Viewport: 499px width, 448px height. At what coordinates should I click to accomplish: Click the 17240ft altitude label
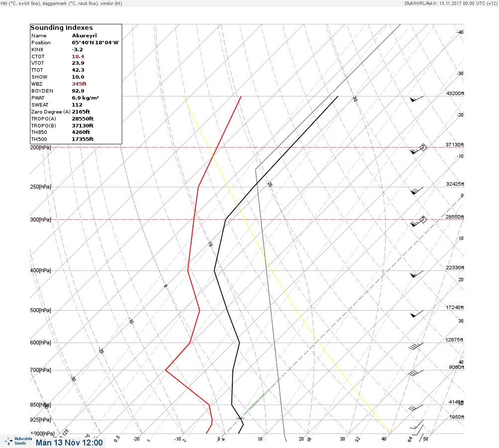455,307
